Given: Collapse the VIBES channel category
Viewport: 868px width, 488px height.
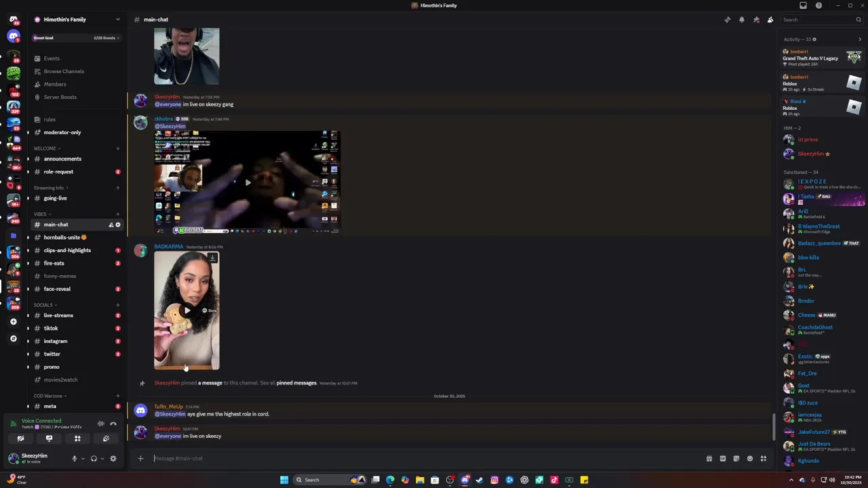Looking at the screenshot, I should coord(42,214).
